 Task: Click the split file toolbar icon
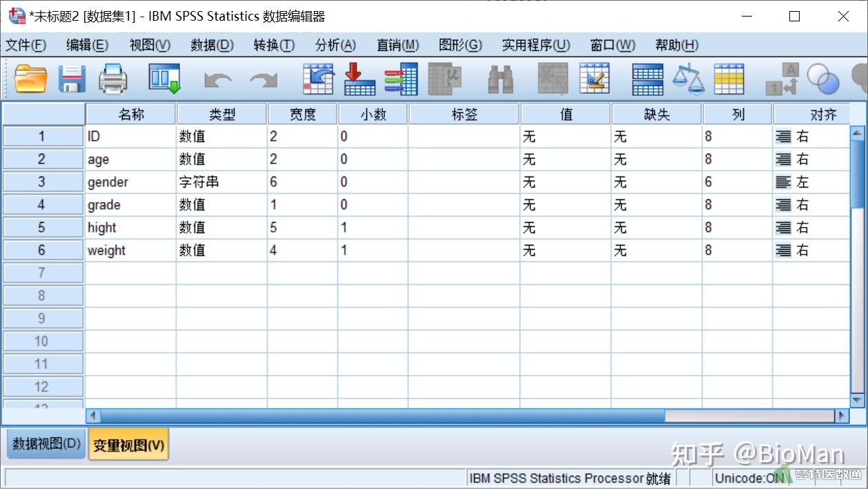[647, 78]
